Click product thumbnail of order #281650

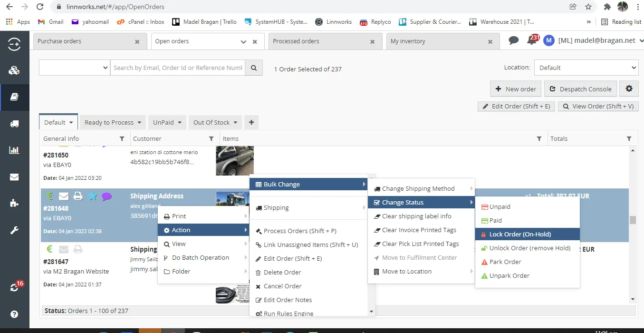click(235, 160)
